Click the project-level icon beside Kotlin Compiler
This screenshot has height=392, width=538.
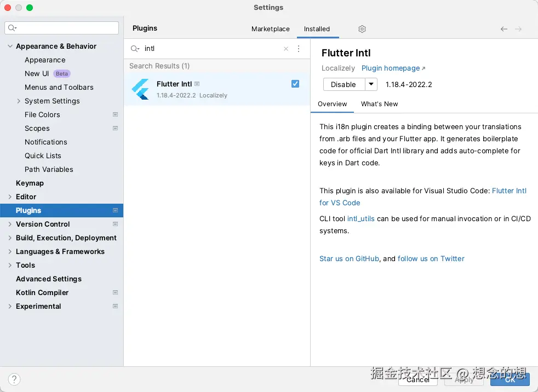pos(115,292)
